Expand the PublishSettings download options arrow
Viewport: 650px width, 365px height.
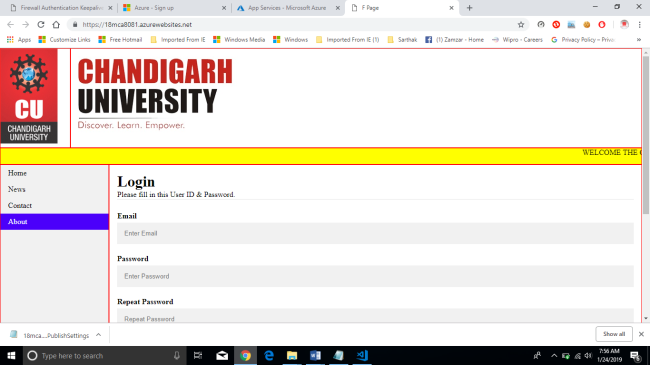(98, 335)
